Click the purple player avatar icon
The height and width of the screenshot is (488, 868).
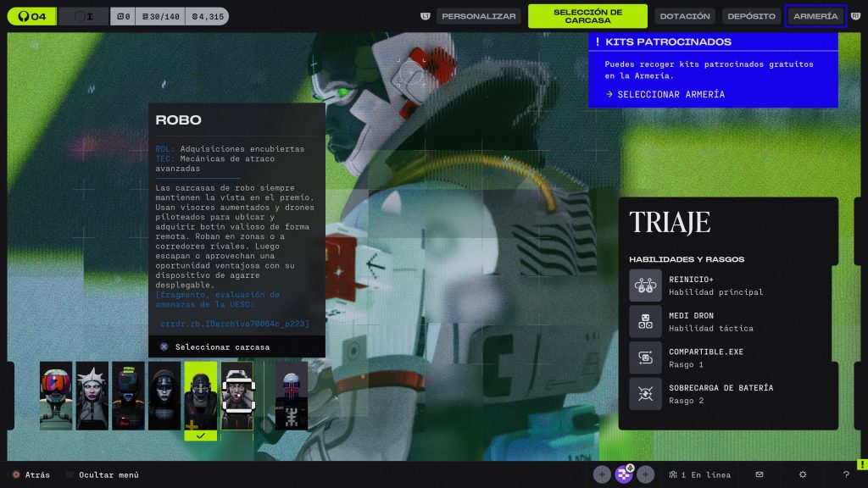624,474
